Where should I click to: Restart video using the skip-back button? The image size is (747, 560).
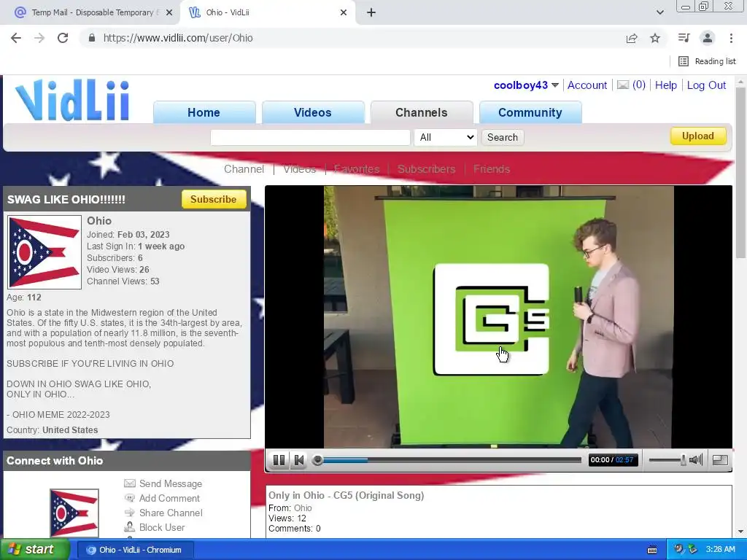click(299, 460)
